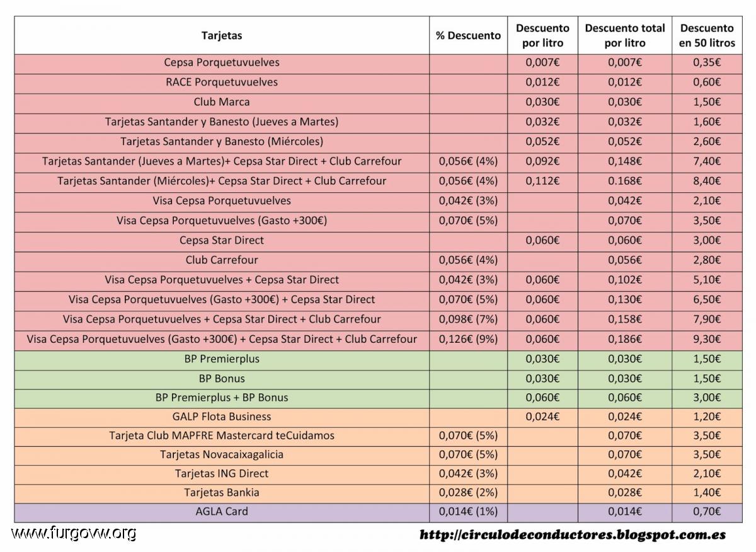Click the "Visa Cepsa Porquetuvuelves (Gasto +300€)" cell

point(222,221)
